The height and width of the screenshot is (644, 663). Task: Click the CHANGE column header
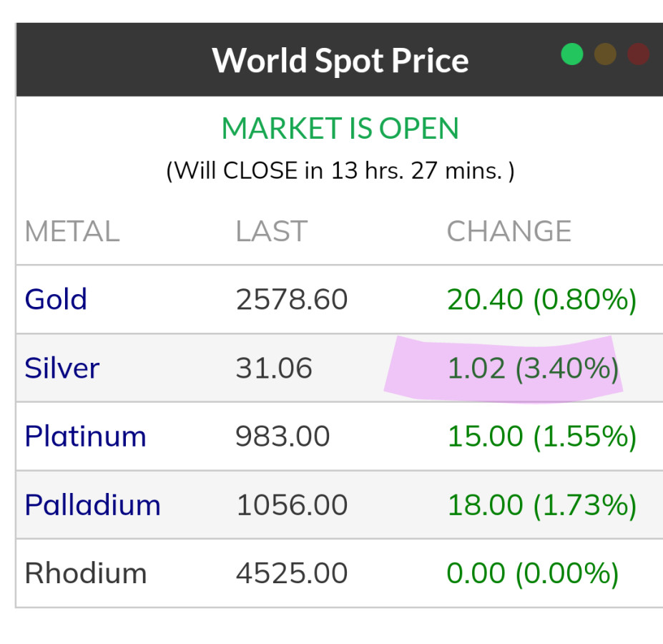pyautogui.click(x=509, y=232)
